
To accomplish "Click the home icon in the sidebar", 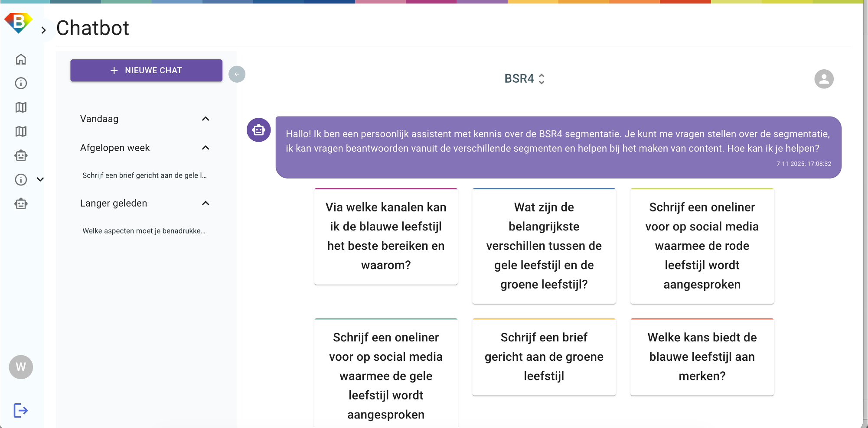I will coord(21,59).
